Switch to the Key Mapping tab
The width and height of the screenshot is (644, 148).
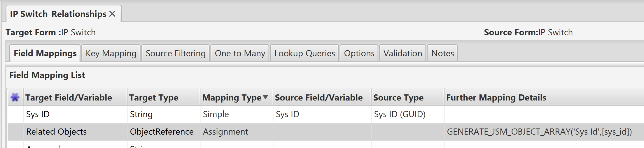coord(111,53)
